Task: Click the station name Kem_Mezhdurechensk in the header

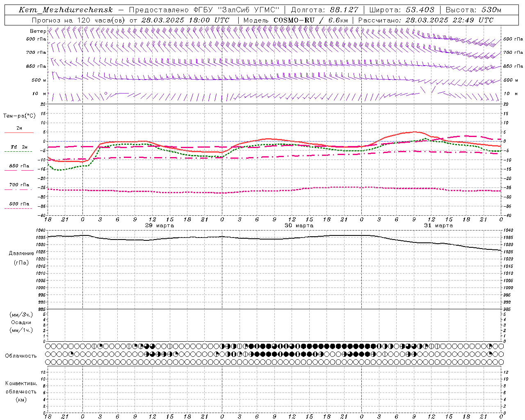Action: [x=66, y=10]
